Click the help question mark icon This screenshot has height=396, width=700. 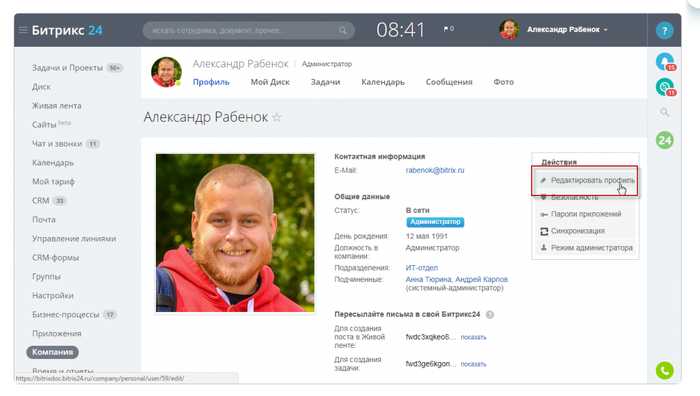coord(664,30)
